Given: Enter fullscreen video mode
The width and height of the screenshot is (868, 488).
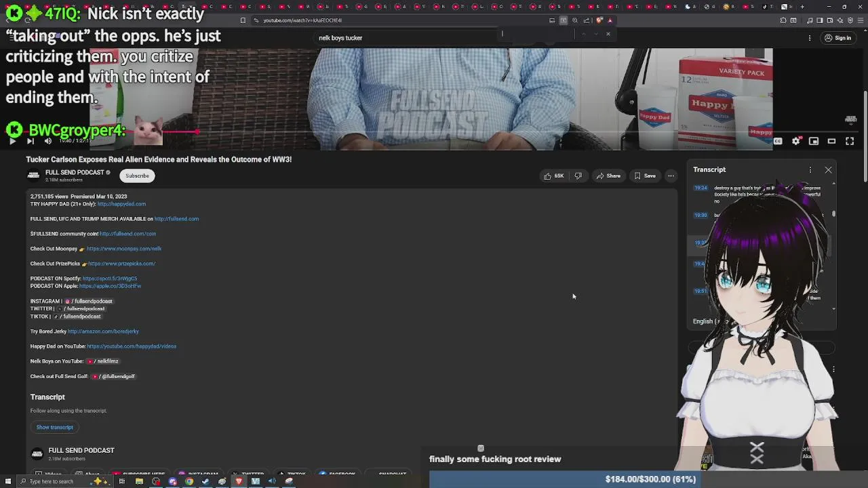Looking at the screenshot, I should [x=850, y=141].
